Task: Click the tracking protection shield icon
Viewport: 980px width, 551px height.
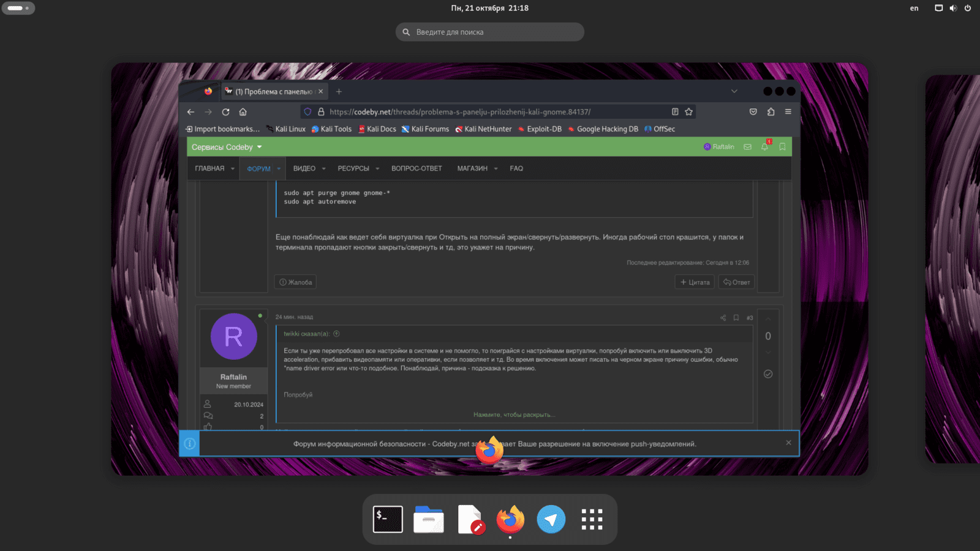Action: click(x=307, y=112)
